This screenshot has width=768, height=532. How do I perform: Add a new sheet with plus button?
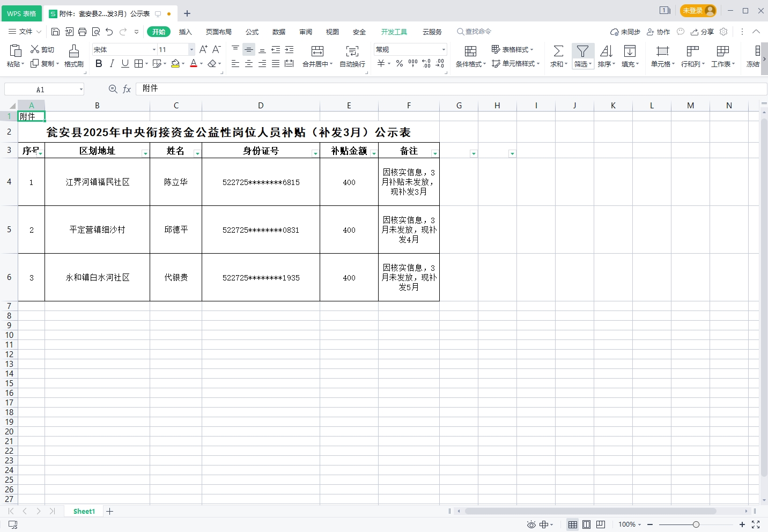pos(109,511)
